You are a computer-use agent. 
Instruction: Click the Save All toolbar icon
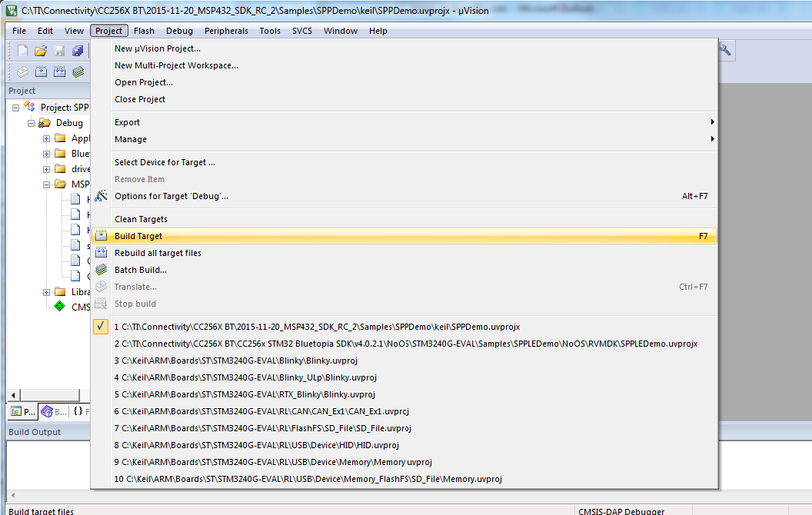click(x=78, y=51)
